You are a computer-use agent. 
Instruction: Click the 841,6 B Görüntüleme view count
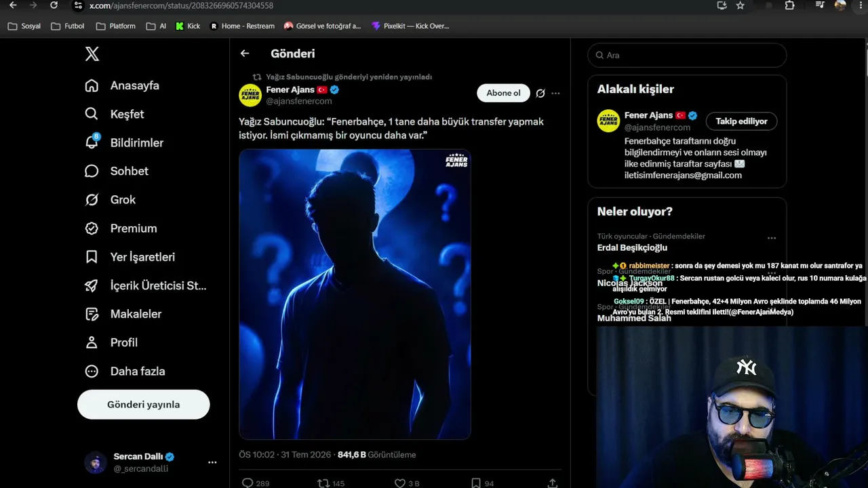(x=376, y=455)
